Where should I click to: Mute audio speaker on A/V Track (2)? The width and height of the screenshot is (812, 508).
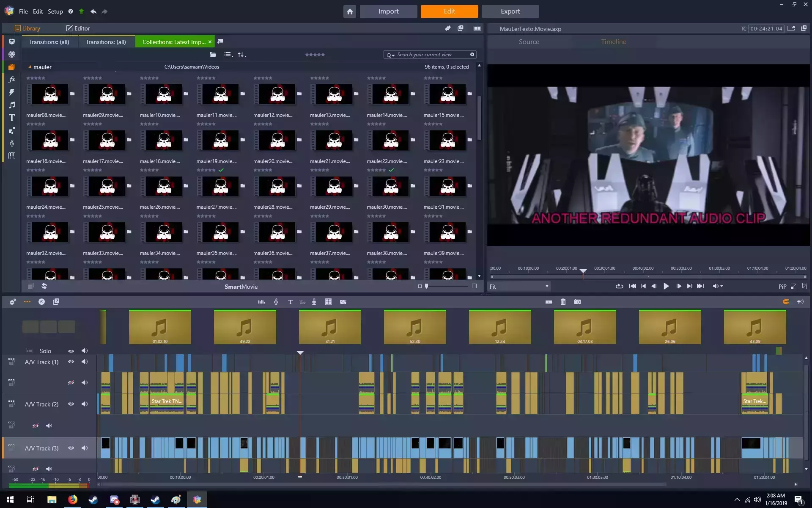[85, 404]
